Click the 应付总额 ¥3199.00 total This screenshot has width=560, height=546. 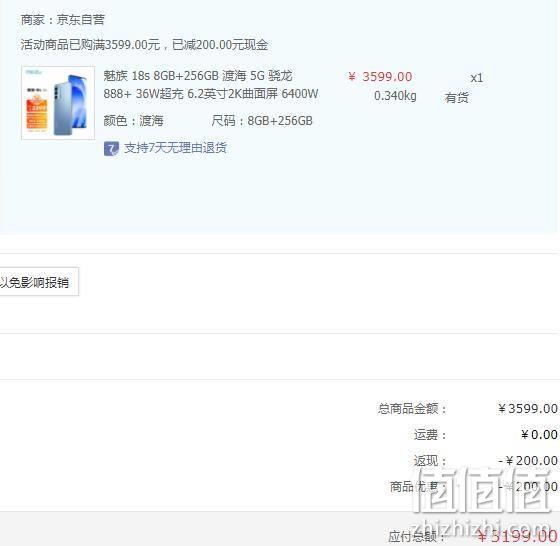coord(518,536)
